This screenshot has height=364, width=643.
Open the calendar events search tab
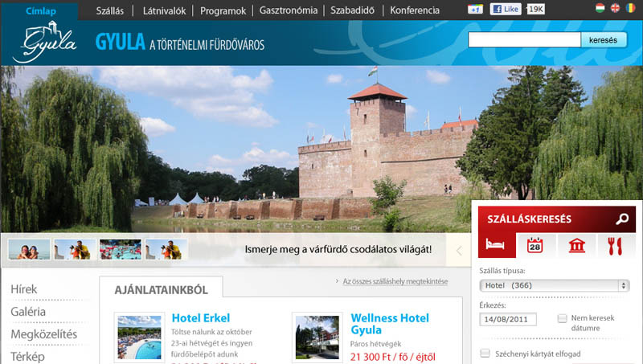[x=535, y=246]
